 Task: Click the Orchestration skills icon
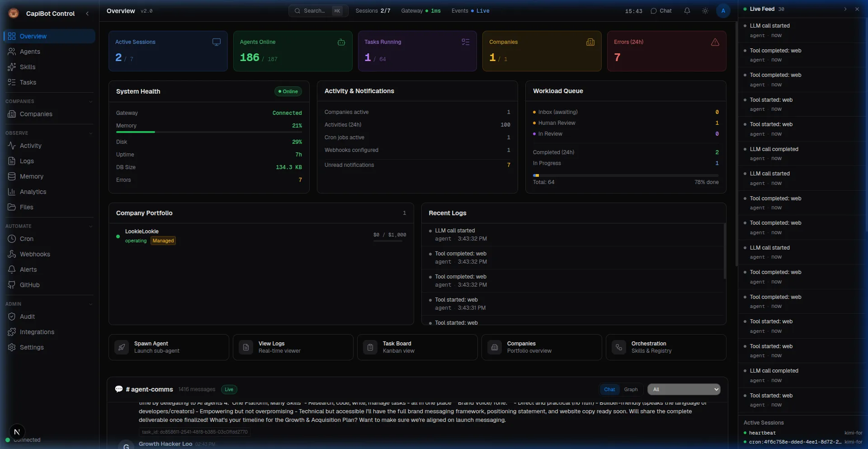pyautogui.click(x=619, y=347)
